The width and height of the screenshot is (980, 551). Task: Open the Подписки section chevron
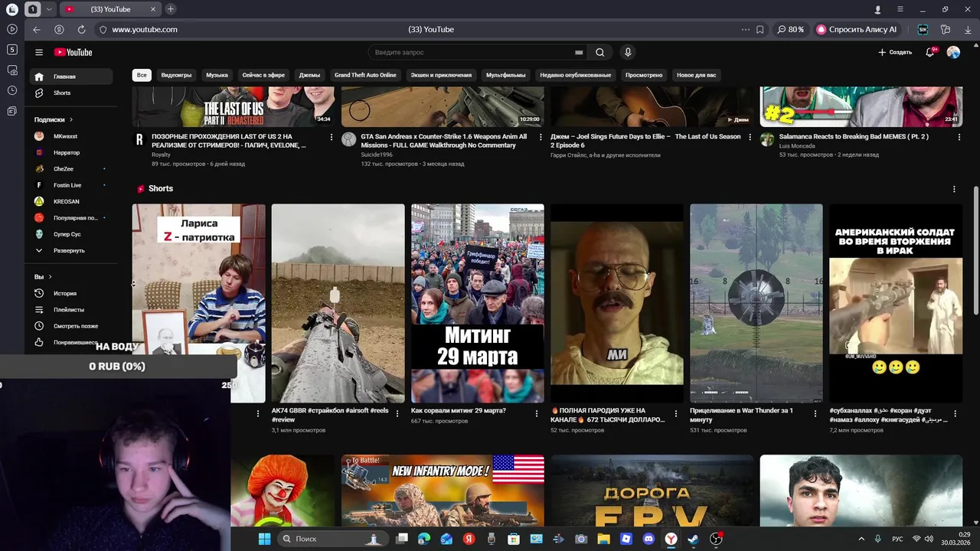71,119
